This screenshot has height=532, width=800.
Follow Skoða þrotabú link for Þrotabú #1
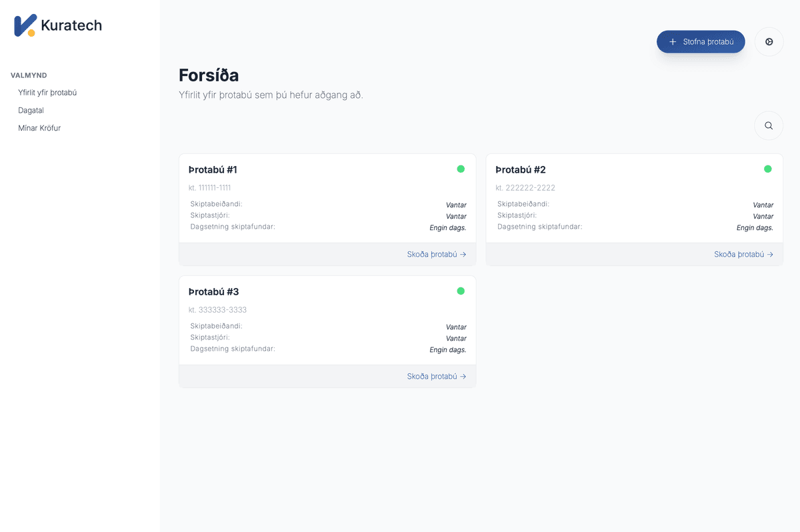click(436, 254)
